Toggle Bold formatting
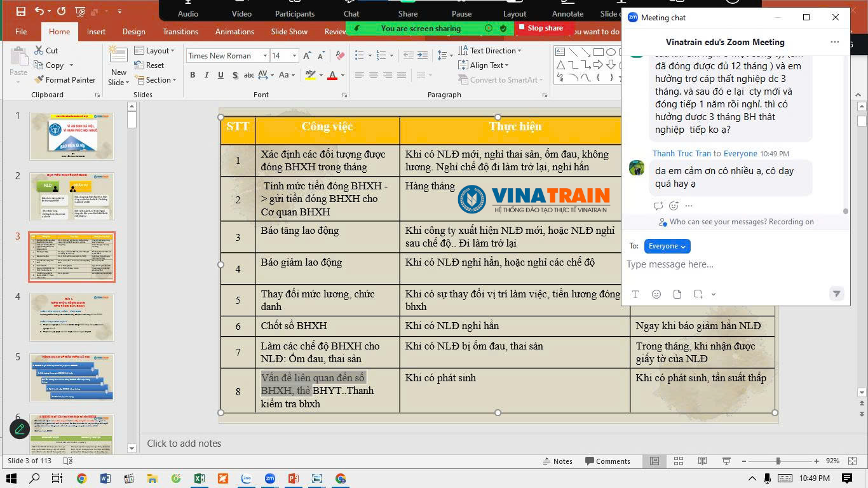Image resolution: width=868 pixels, height=488 pixels. click(193, 75)
